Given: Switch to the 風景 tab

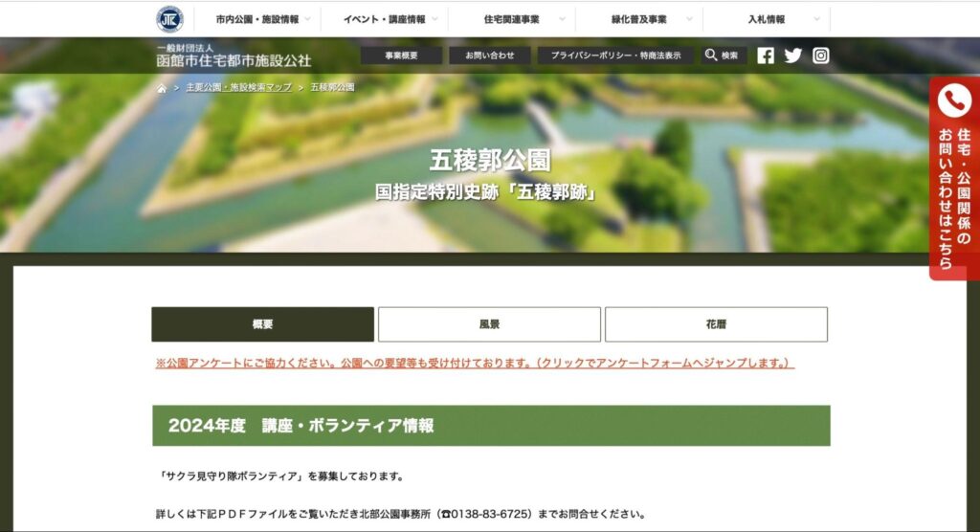Looking at the screenshot, I should pyautogui.click(x=489, y=323).
